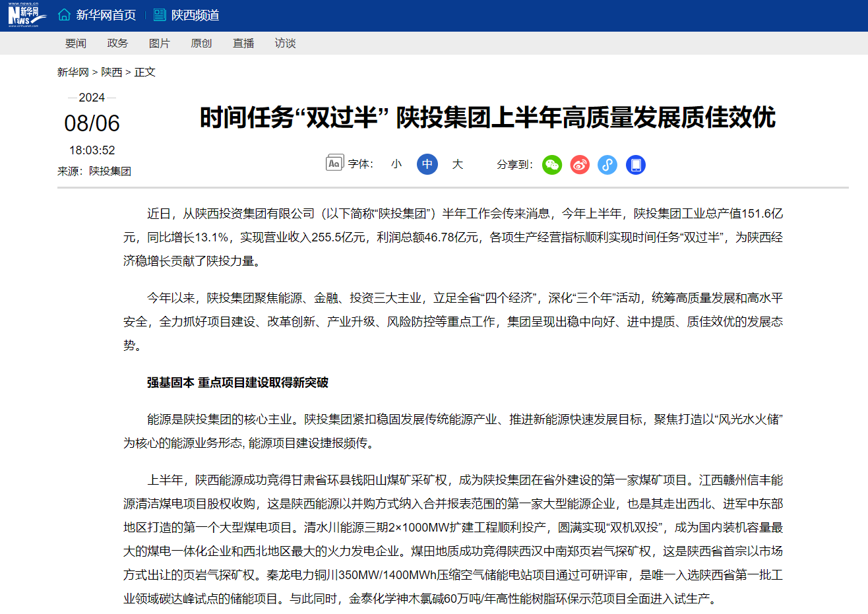Open the mobile phone share icon
868x614 pixels.
click(635, 165)
